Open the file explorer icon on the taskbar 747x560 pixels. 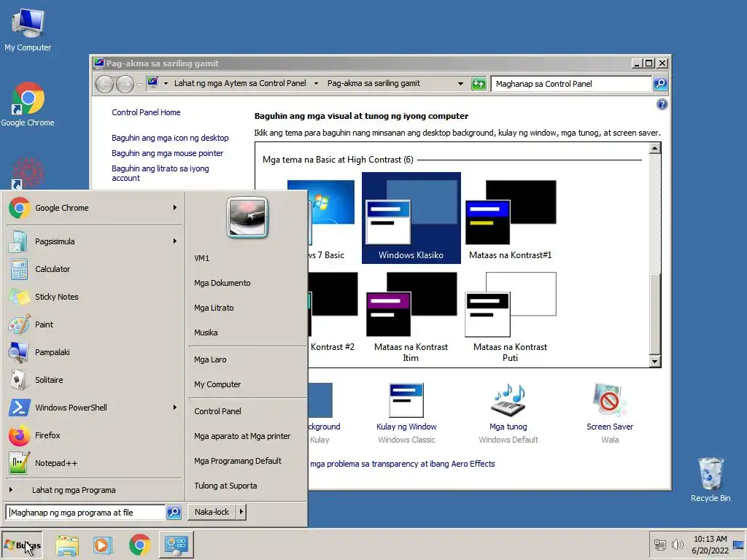(x=67, y=545)
